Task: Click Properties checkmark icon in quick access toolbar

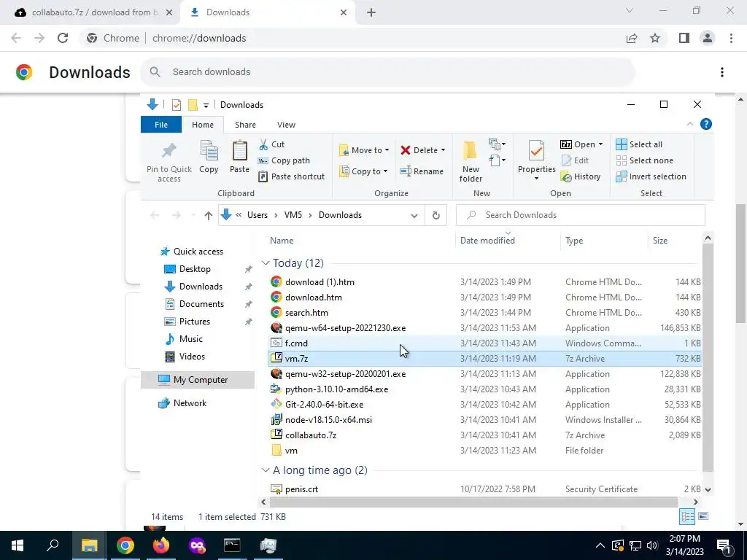Action: point(177,105)
